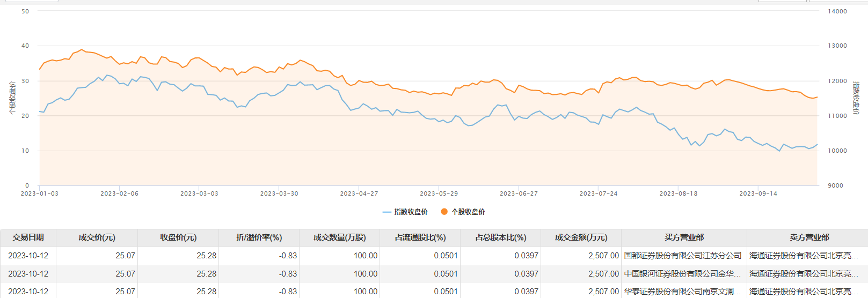This screenshot has width=868, height=298.
Task: Sort by 收盘价(元) column header
Action: [178, 237]
